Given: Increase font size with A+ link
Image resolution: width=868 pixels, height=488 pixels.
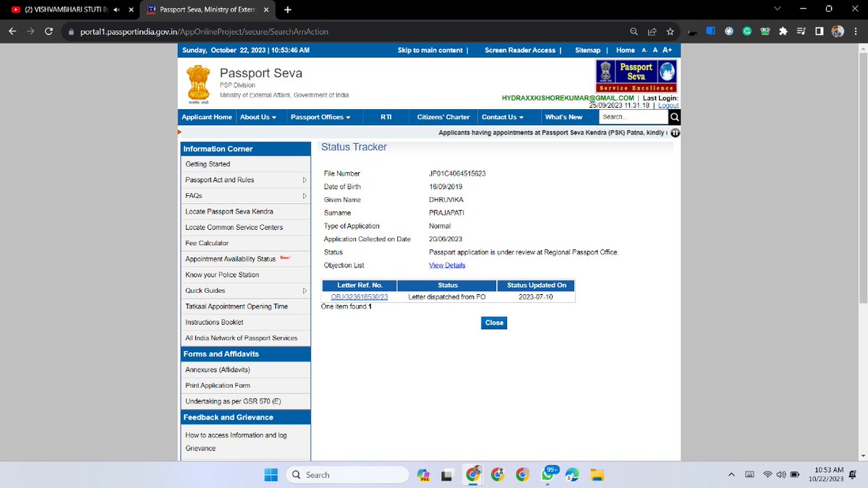Looking at the screenshot, I should point(667,51).
